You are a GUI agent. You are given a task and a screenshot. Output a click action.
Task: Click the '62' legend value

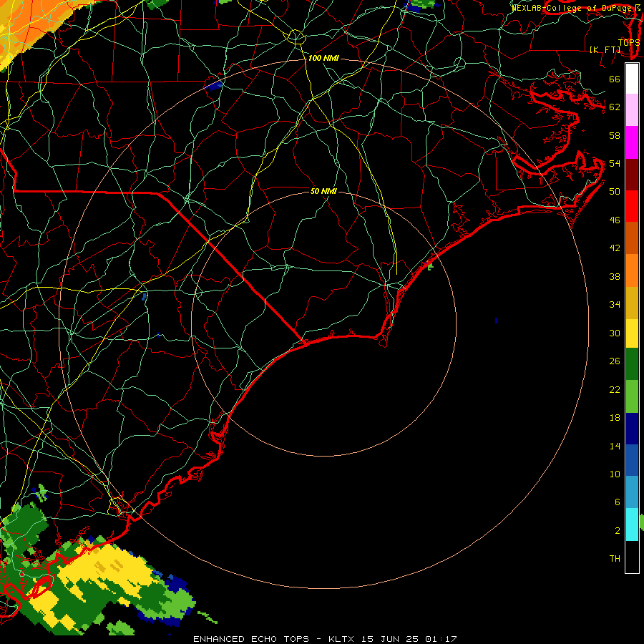(615, 107)
